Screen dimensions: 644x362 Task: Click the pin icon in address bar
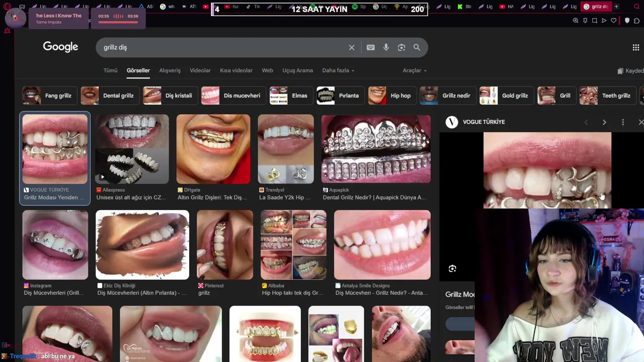tap(585, 21)
